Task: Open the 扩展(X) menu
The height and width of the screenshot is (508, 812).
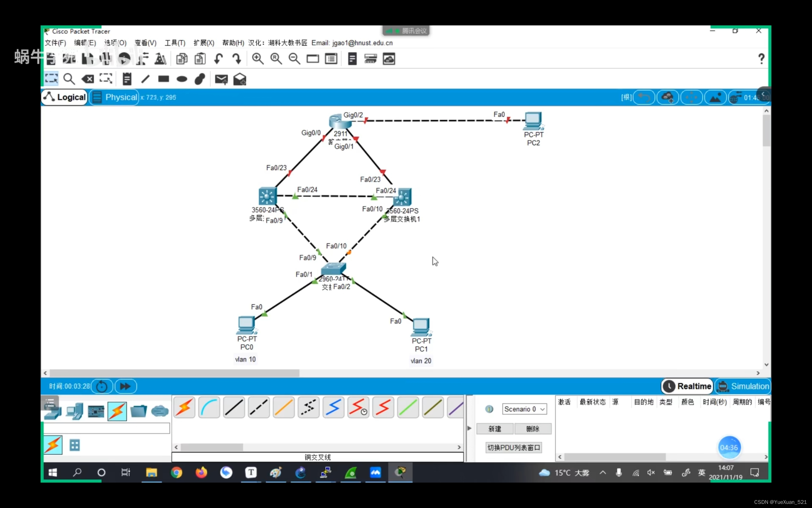Action: (x=204, y=43)
